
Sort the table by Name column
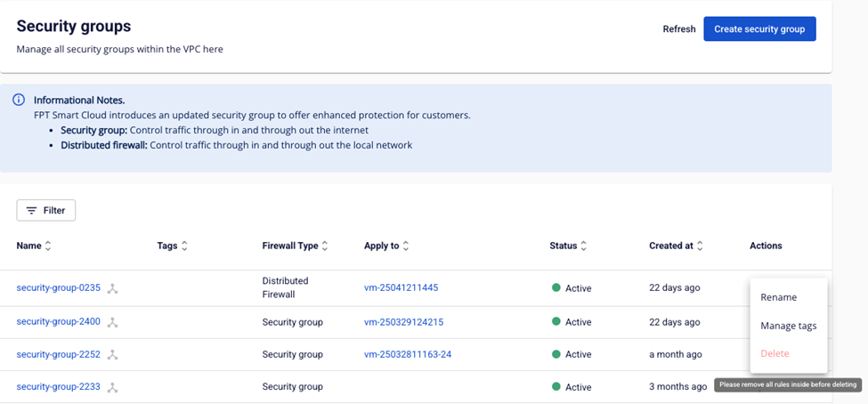pos(48,246)
